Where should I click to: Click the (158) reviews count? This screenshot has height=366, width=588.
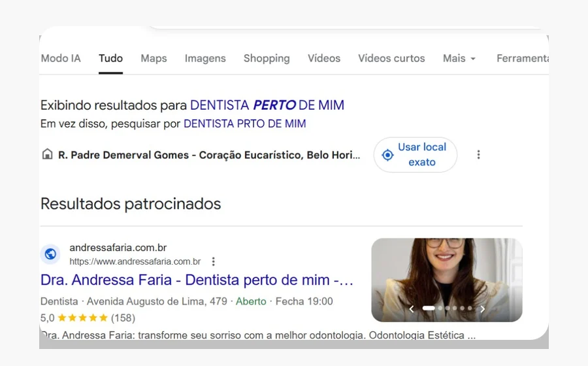(x=123, y=318)
